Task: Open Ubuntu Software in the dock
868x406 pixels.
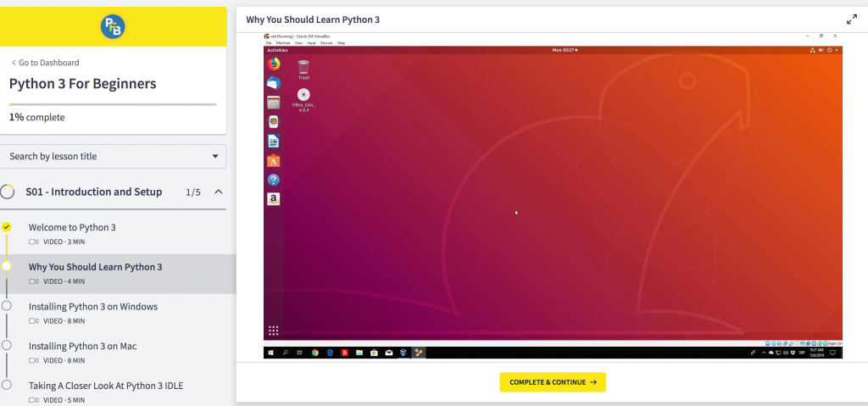Action: pos(274,161)
